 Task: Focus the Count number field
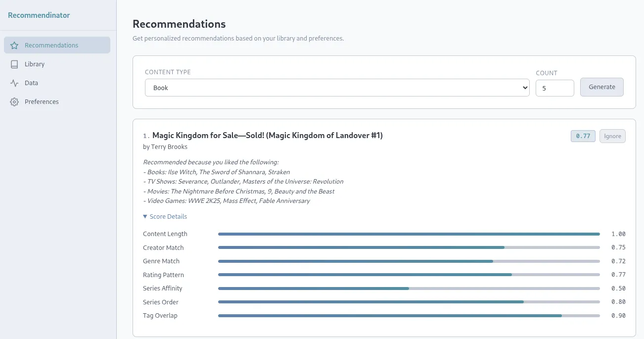point(555,88)
